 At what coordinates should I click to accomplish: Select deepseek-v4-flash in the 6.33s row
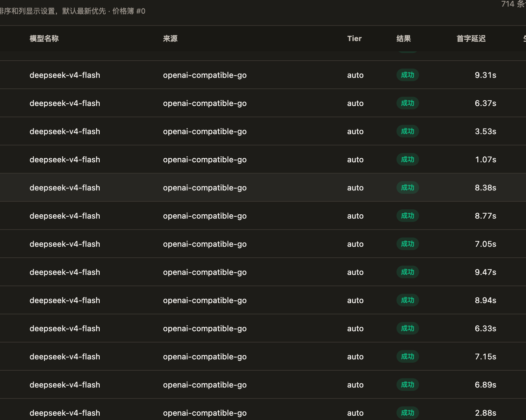point(65,329)
